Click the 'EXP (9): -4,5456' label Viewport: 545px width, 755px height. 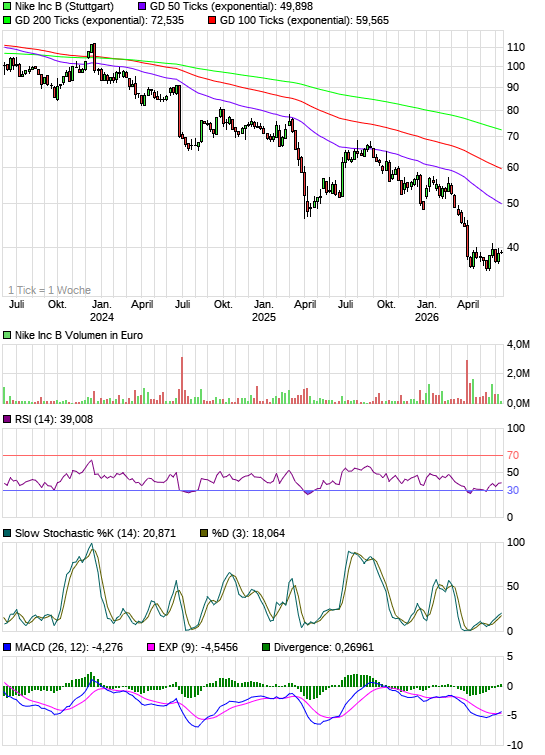tap(198, 648)
